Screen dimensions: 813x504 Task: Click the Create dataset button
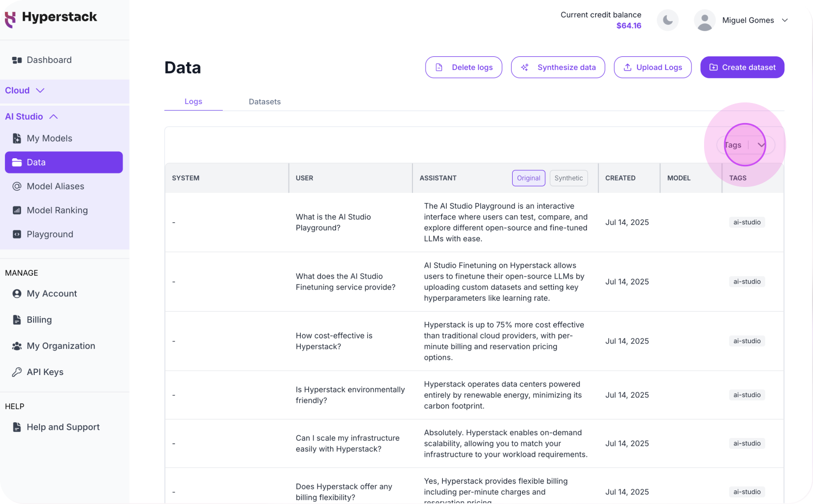[x=742, y=68]
